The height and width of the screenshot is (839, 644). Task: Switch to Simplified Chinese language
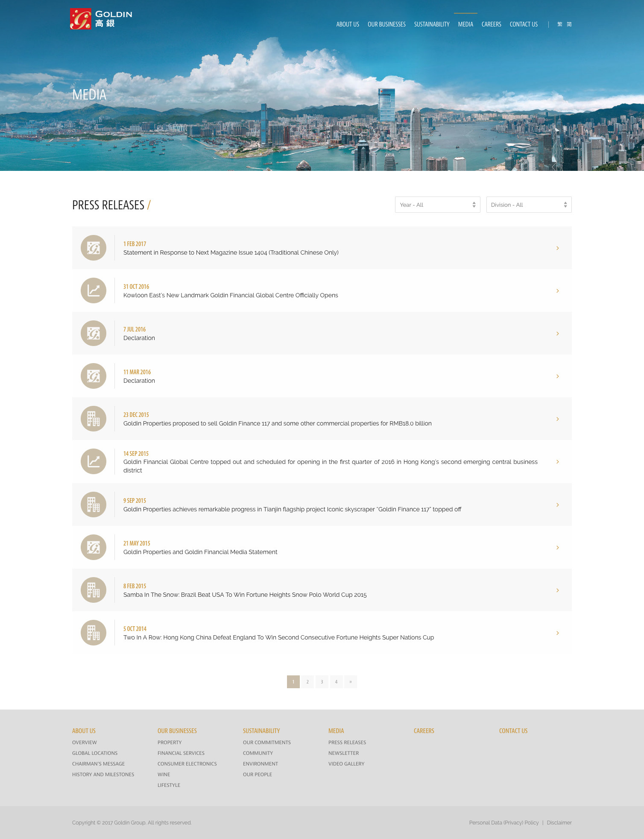(569, 24)
